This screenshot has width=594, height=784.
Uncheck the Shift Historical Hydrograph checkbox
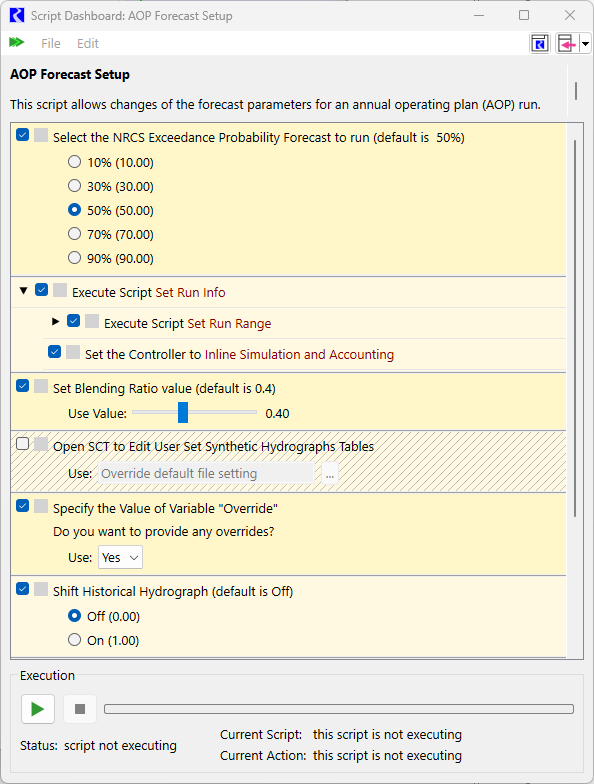pos(22,588)
